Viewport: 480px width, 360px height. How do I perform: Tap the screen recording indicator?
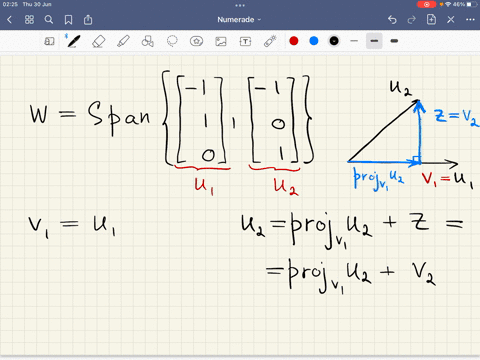point(426,4)
